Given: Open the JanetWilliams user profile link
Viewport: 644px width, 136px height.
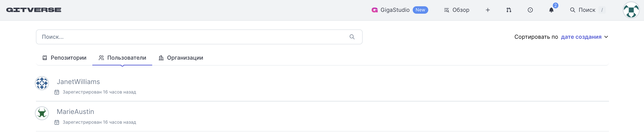Looking at the screenshot, I should coord(78,82).
